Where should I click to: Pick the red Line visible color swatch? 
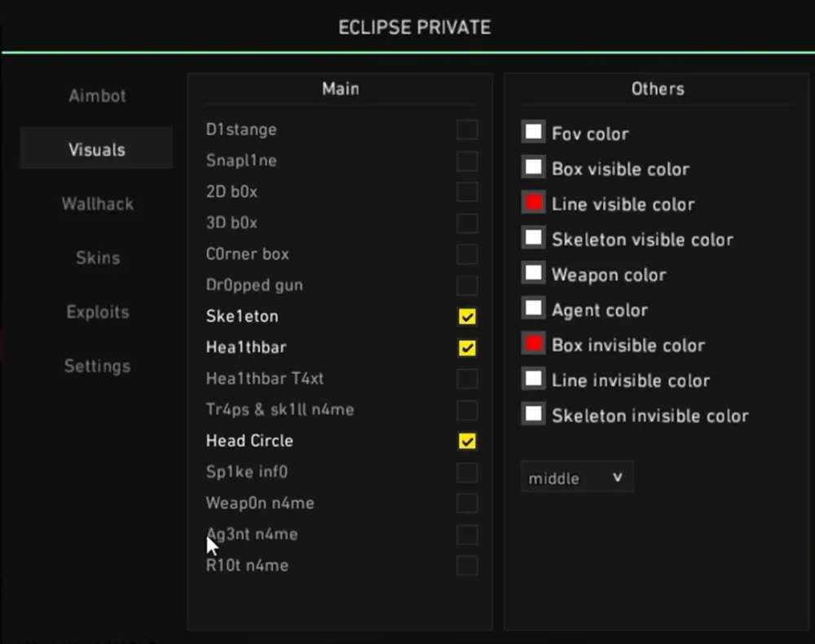click(534, 203)
